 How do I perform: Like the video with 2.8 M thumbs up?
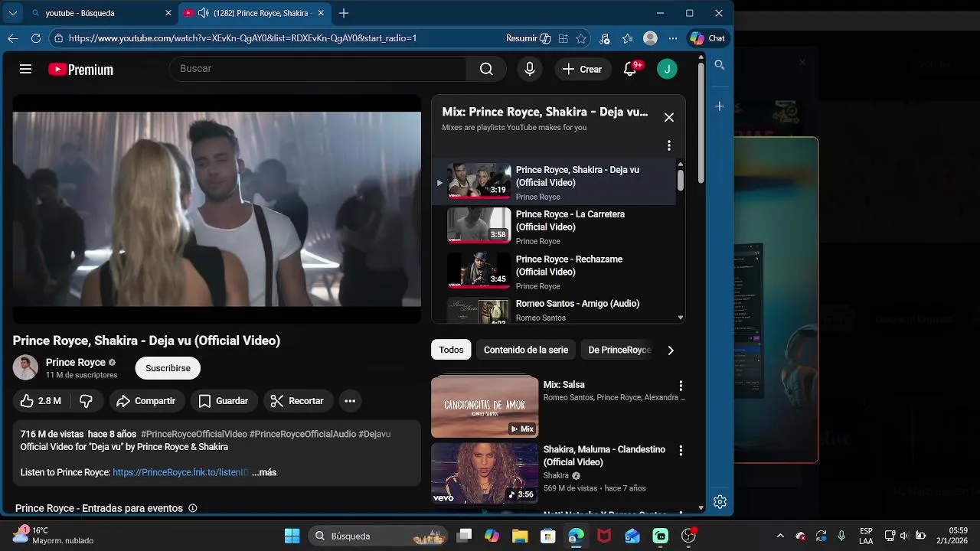tap(41, 401)
